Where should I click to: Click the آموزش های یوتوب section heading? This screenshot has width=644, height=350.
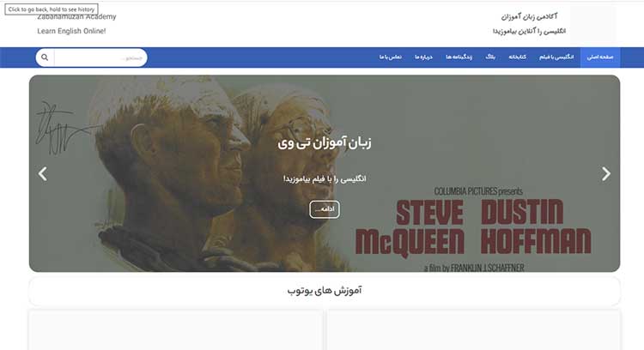[325, 291]
